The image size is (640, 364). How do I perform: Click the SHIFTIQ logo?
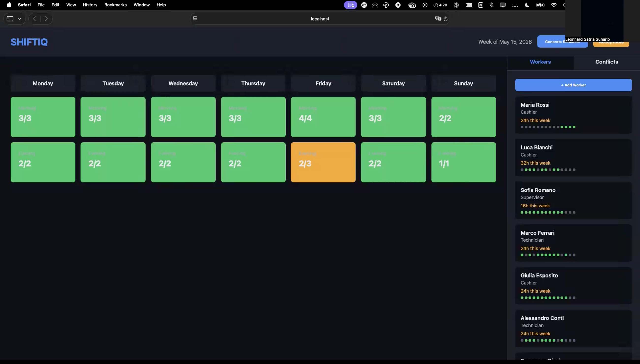[29, 42]
